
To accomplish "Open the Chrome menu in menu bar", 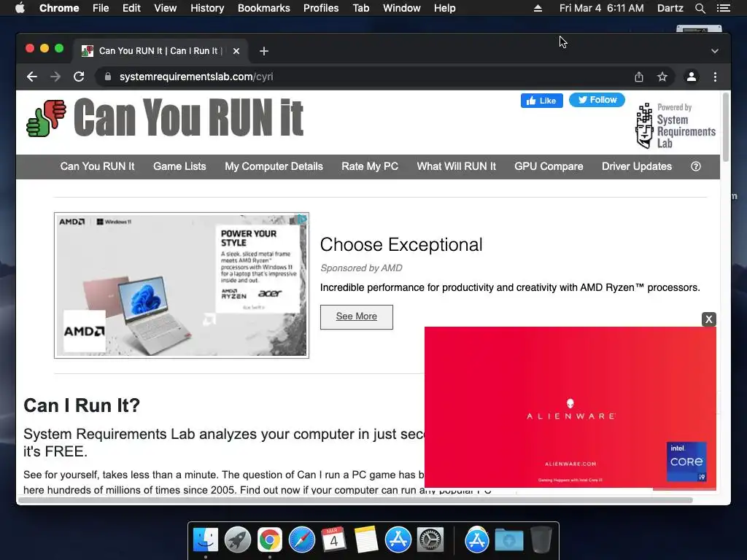I will (x=59, y=8).
